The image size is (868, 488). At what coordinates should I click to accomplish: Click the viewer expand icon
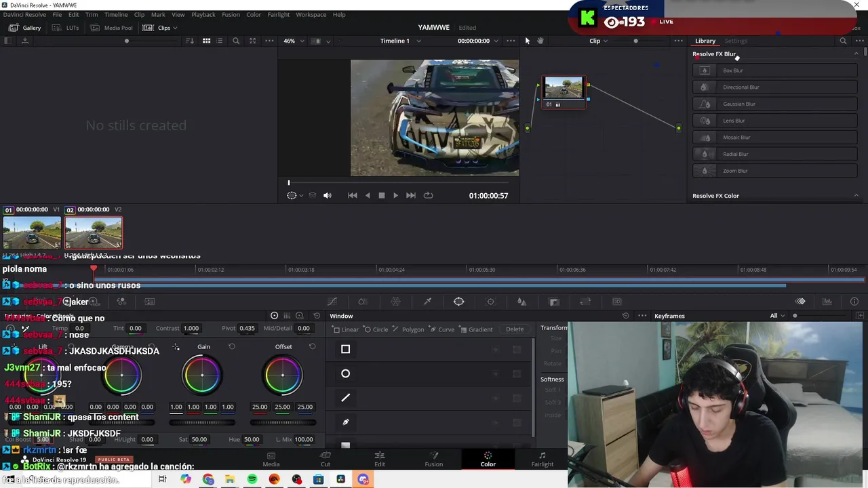click(252, 41)
